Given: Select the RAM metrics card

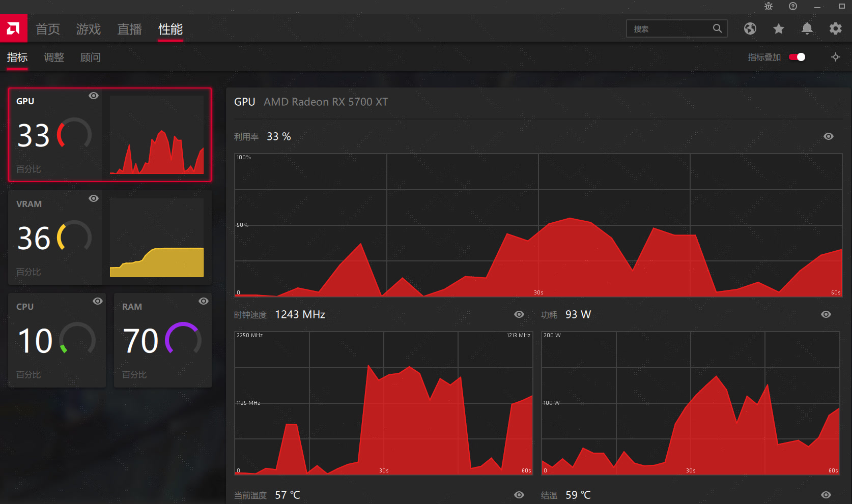Looking at the screenshot, I should [x=163, y=340].
